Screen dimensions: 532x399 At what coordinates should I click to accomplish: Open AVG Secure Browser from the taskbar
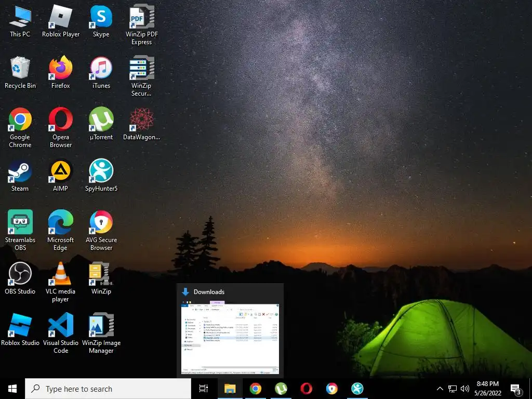point(332,389)
